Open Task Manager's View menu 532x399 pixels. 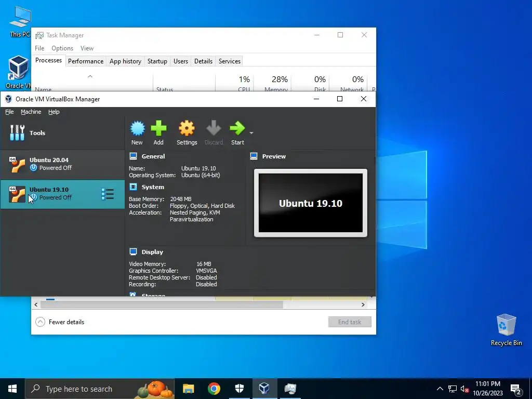click(87, 48)
